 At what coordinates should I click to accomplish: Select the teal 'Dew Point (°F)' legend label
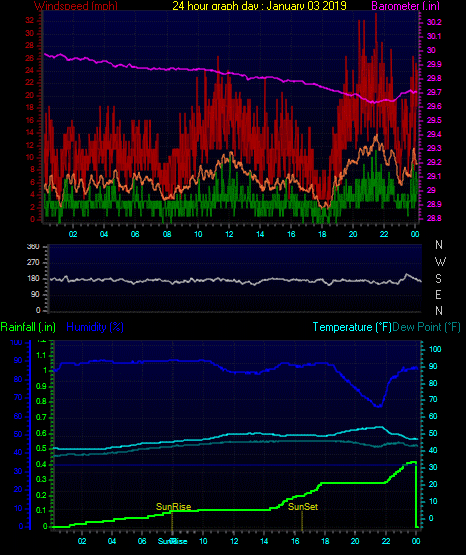(426, 327)
